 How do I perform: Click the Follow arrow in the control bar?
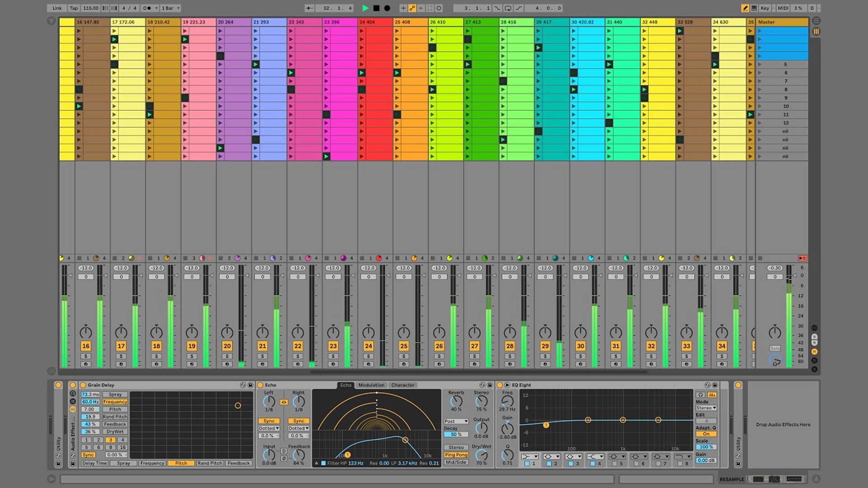click(x=309, y=8)
